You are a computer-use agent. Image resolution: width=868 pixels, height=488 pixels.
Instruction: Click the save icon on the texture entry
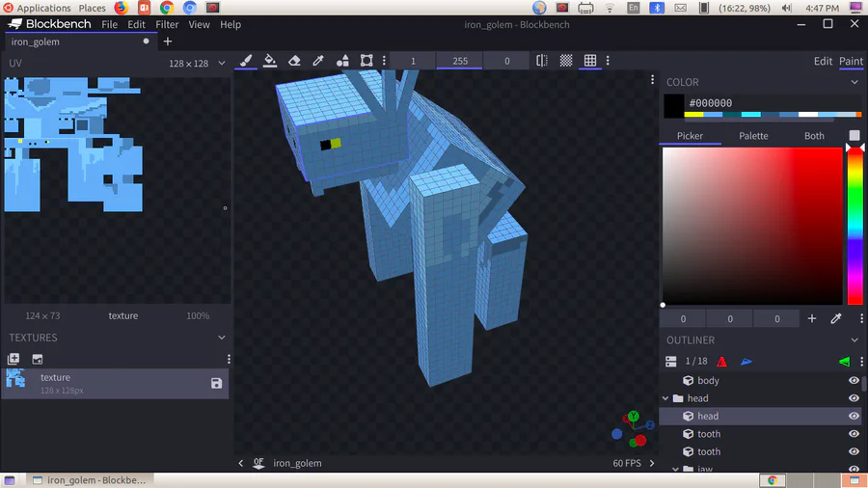(216, 383)
